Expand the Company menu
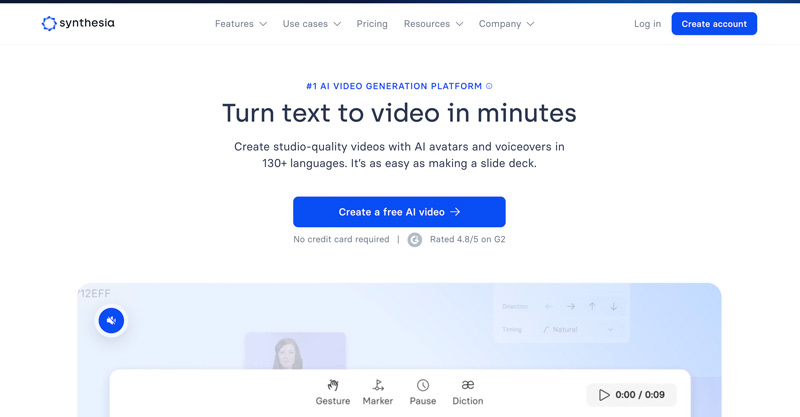 pos(506,24)
